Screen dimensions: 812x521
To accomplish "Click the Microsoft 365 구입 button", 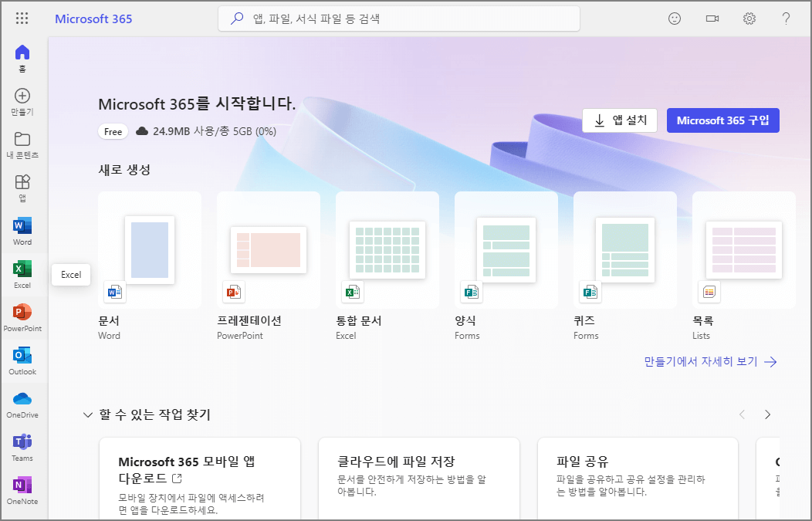I will [723, 120].
